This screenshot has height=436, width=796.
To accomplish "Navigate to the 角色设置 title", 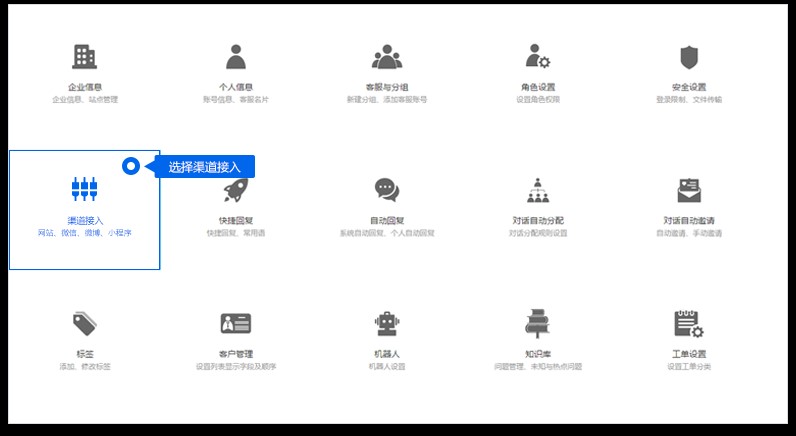I will (538, 87).
